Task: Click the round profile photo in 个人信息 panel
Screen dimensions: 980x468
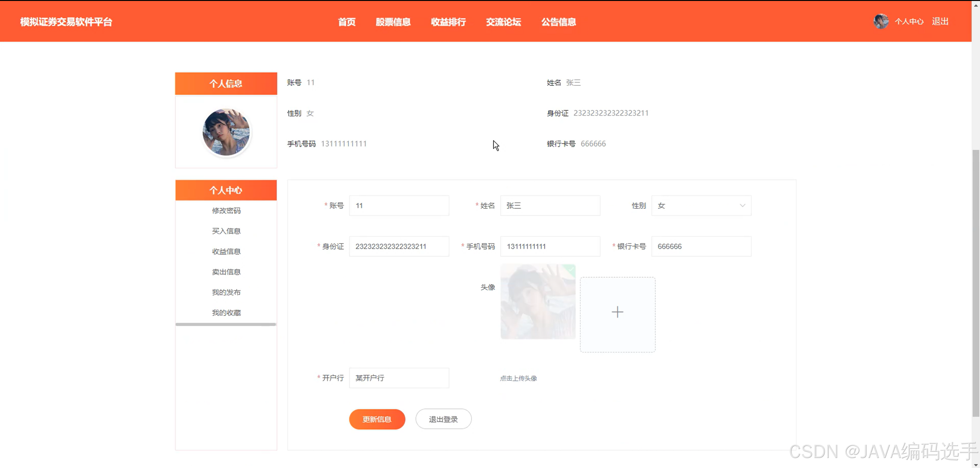Action: pos(226,132)
